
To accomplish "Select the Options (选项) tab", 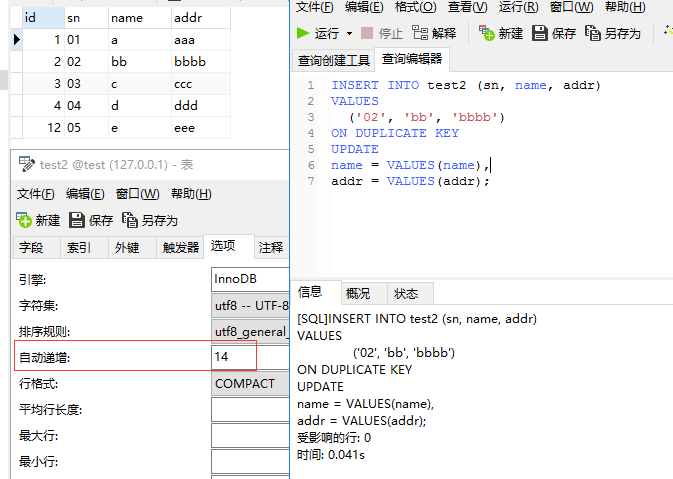I will [x=229, y=246].
